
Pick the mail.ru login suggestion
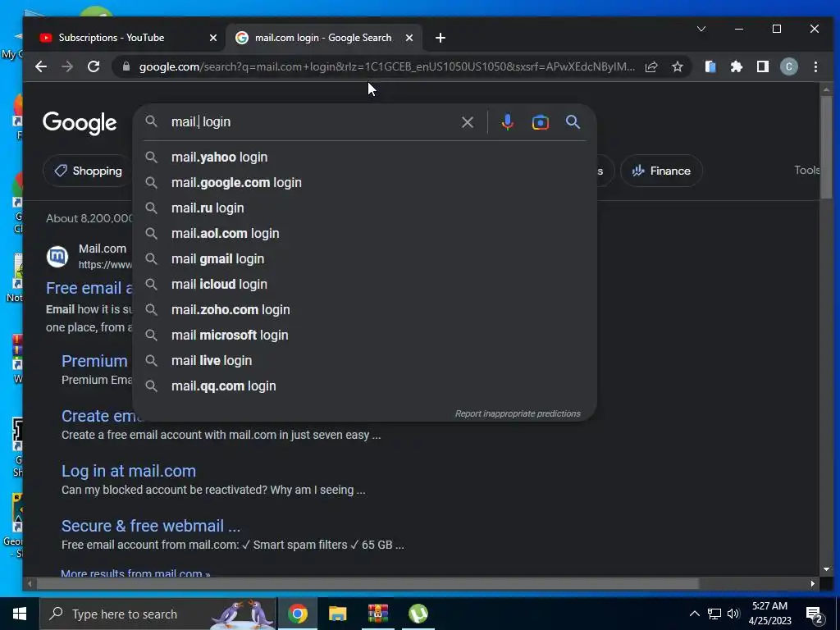point(364,208)
